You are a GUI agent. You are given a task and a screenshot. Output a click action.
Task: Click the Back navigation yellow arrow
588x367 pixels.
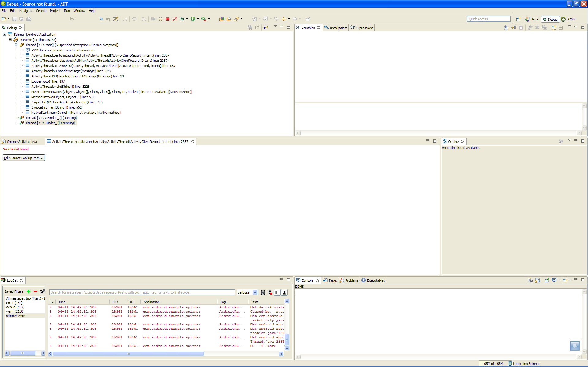284,19
